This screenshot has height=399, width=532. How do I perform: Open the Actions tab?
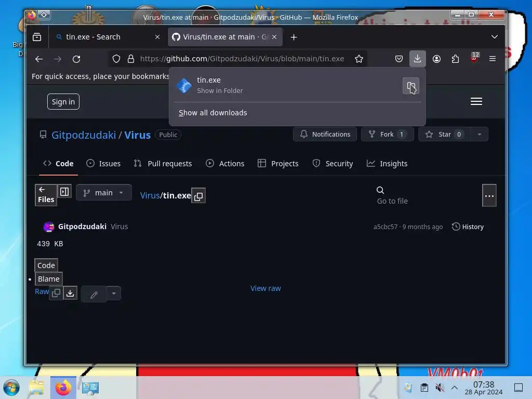point(225,164)
